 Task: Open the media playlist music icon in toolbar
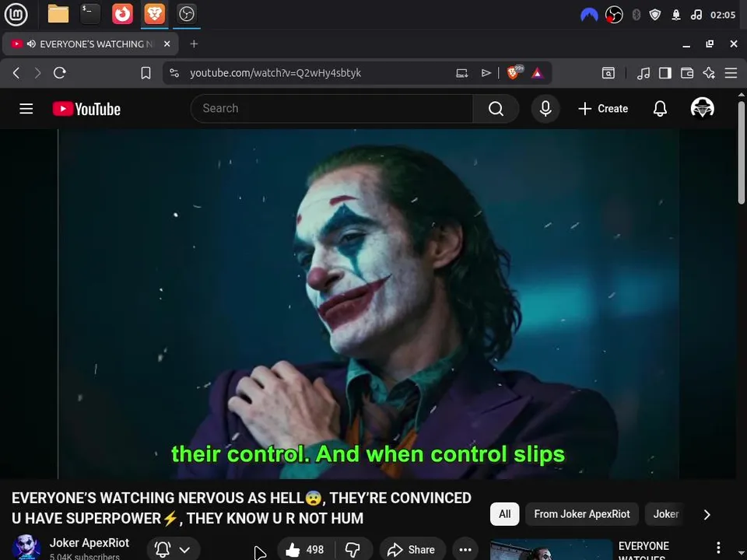(644, 73)
